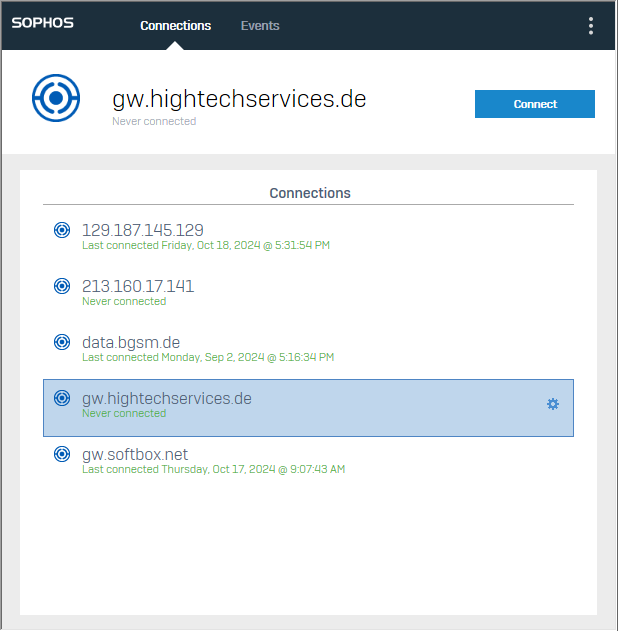Switch to the Connections tab
This screenshot has height=631, width=618.
[x=175, y=26]
